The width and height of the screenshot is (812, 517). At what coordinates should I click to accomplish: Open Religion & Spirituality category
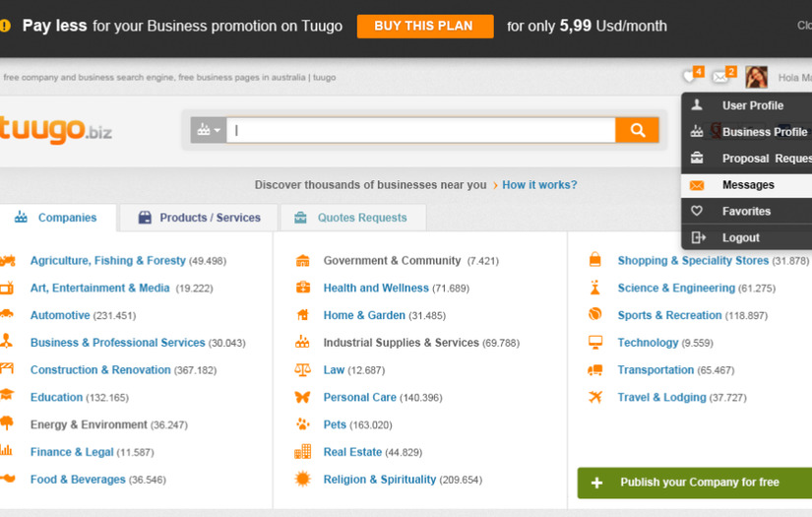click(380, 480)
